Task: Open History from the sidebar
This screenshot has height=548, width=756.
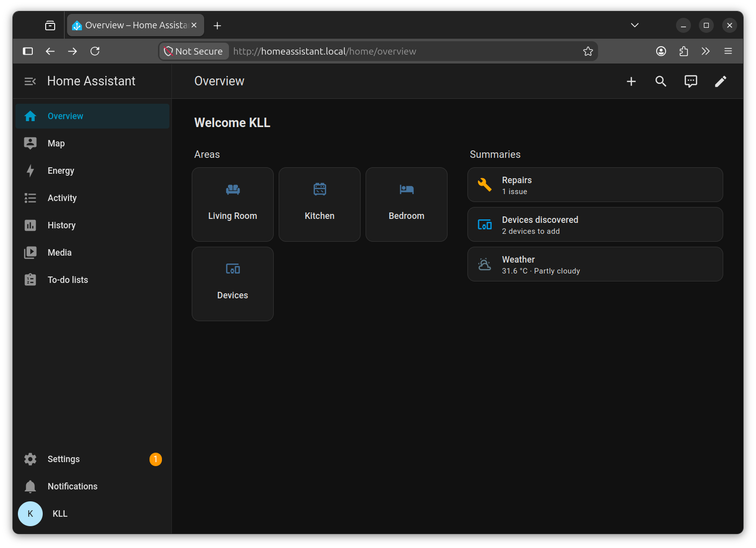Action: pyautogui.click(x=92, y=225)
